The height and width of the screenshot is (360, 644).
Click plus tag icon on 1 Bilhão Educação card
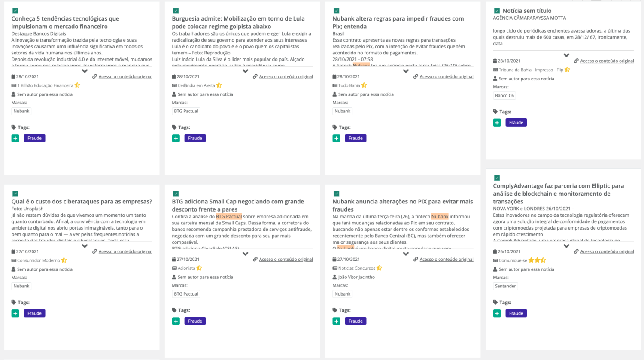pos(15,138)
